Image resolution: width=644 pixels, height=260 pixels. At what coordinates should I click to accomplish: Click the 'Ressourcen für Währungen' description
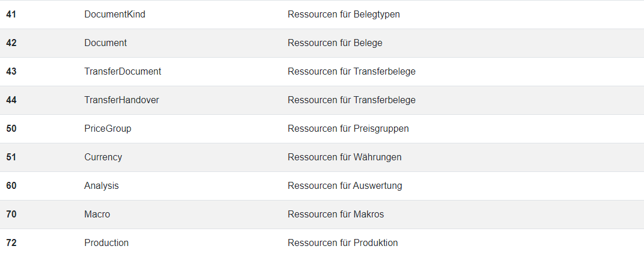coord(344,157)
